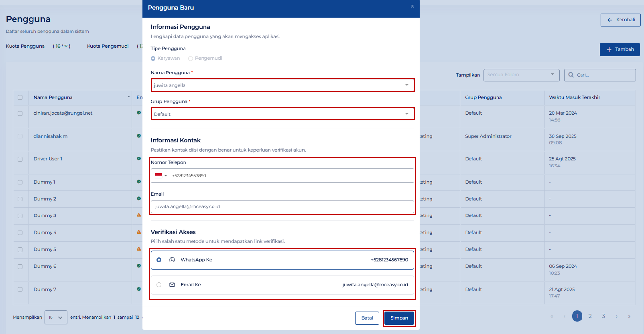Expand the Grup Pengguna dropdown
The width and height of the screenshot is (644, 334).
[282, 114]
